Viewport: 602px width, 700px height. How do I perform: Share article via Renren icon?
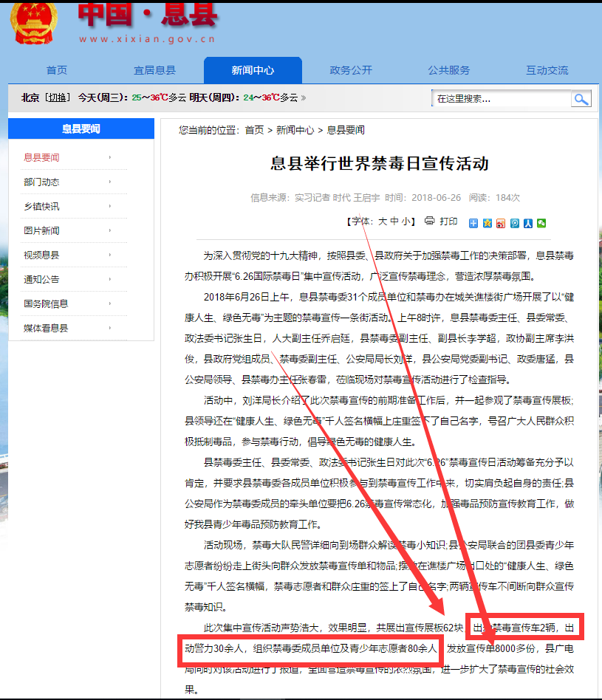[528, 223]
